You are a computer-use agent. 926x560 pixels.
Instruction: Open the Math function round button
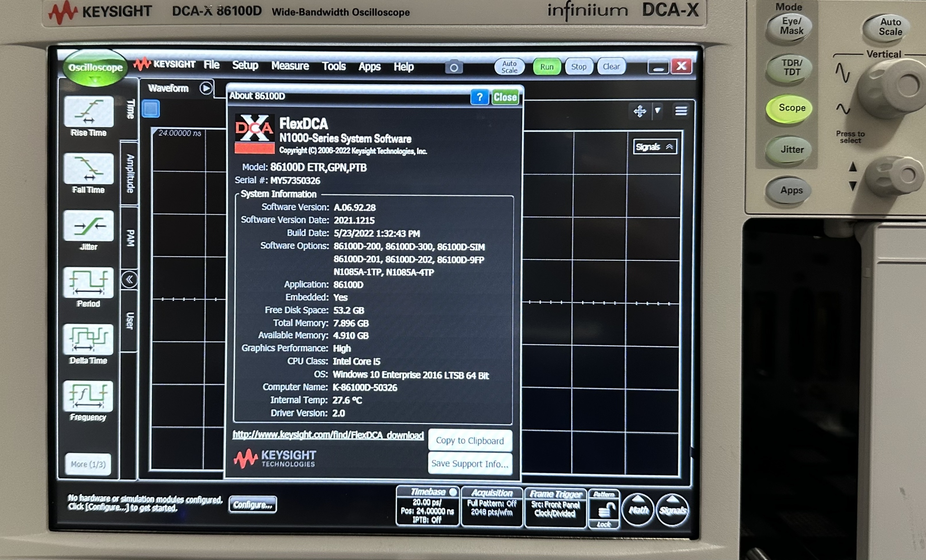coord(638,510)
